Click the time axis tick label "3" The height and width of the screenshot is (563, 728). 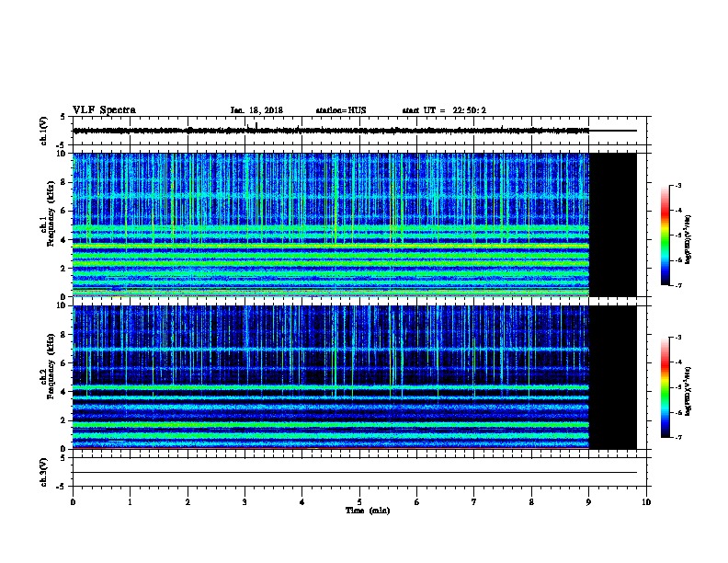(x=245, y=502)
